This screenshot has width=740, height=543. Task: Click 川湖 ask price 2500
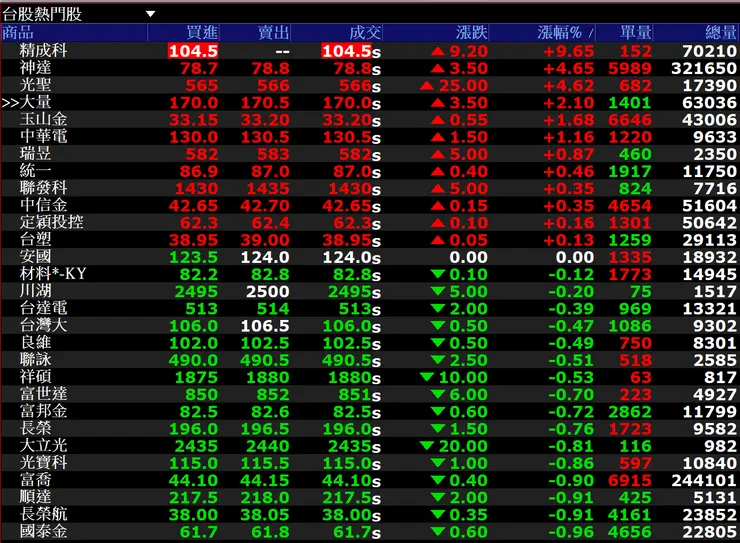click(x=268, y=292)
